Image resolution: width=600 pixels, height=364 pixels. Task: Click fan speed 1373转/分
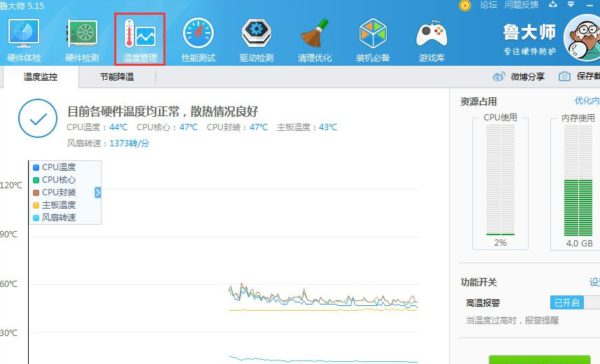click(130, 143)
